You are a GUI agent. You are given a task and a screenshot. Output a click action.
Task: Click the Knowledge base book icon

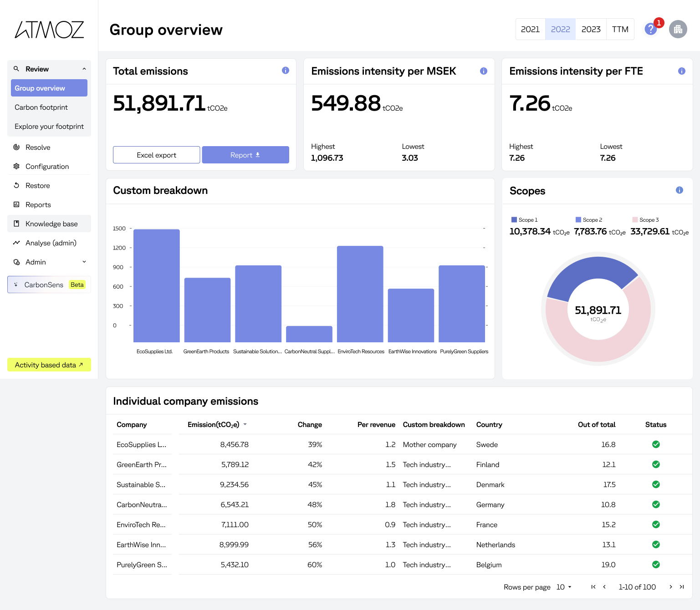(x=16, y=224)
